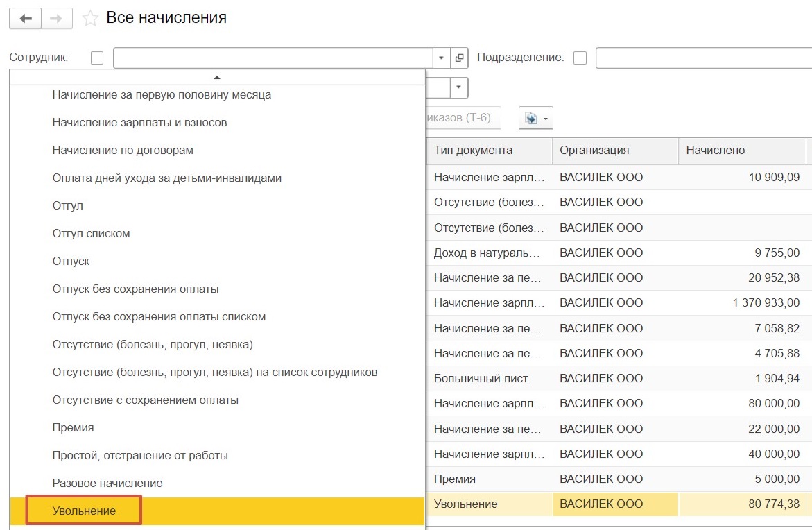
Task: Click amount 22 000,00 cell
Action: click(742, 429)
